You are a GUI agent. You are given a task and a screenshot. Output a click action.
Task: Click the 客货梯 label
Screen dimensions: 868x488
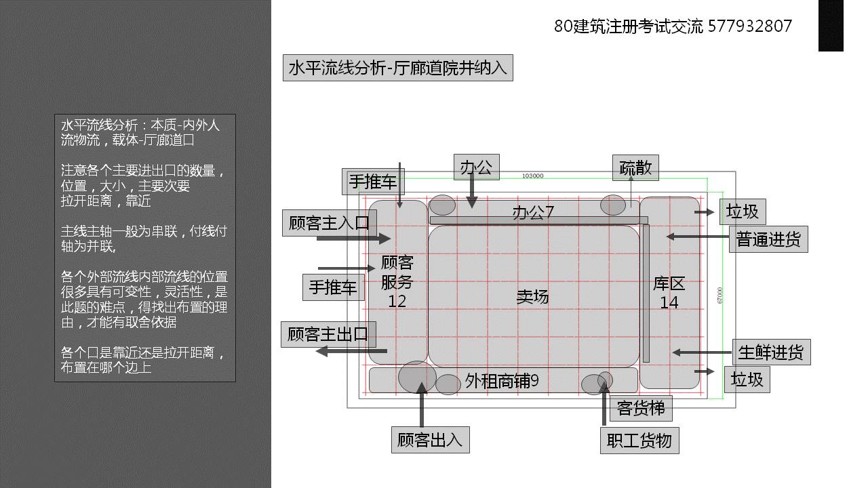(641, 408)
